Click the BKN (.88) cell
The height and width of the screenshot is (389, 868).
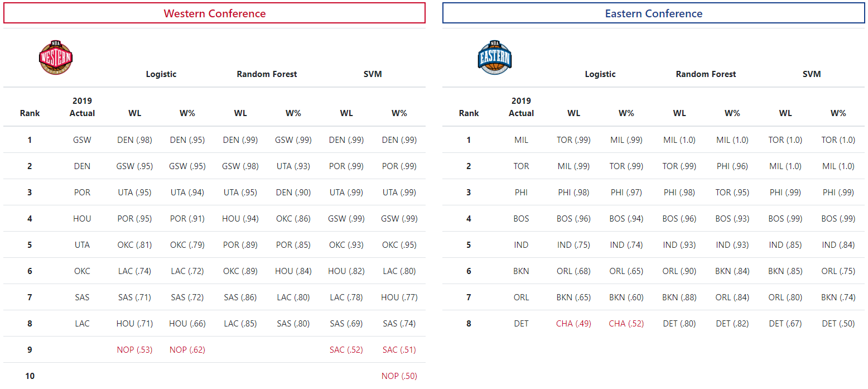pos(679,297)
